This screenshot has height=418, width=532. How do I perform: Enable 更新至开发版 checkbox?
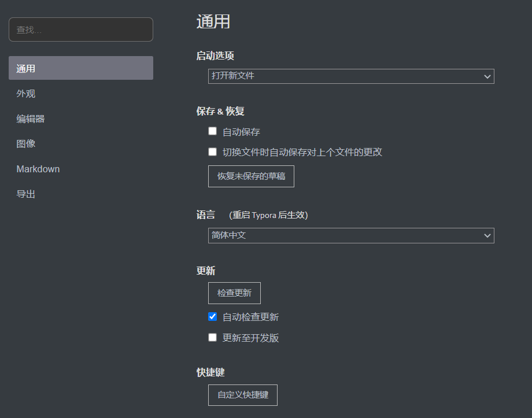[213, 338]
